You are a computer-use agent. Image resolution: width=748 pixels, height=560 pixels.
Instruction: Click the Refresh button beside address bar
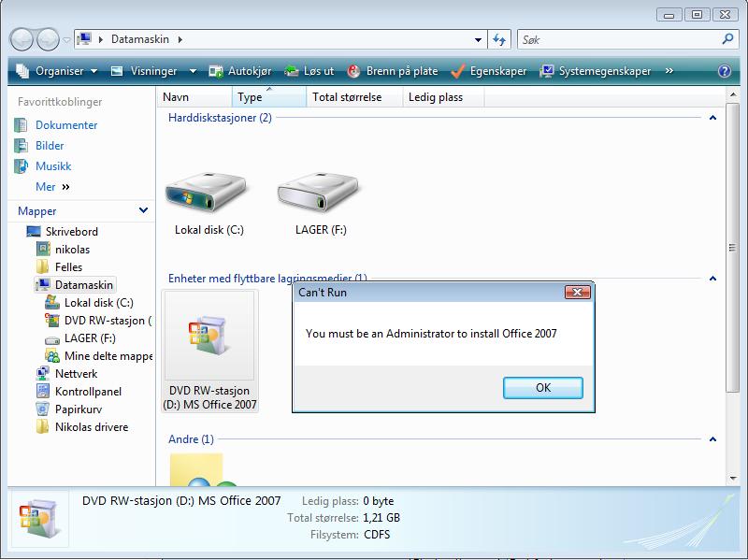coord(499,39)
